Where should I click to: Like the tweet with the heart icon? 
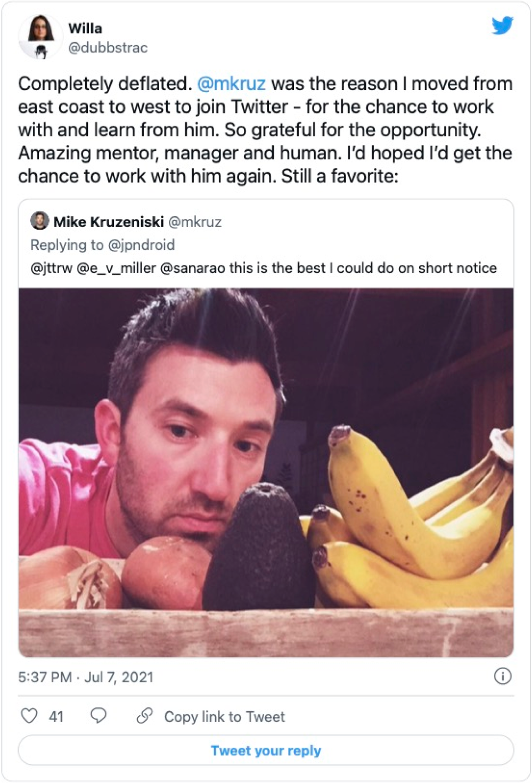(x=29, y=716)
